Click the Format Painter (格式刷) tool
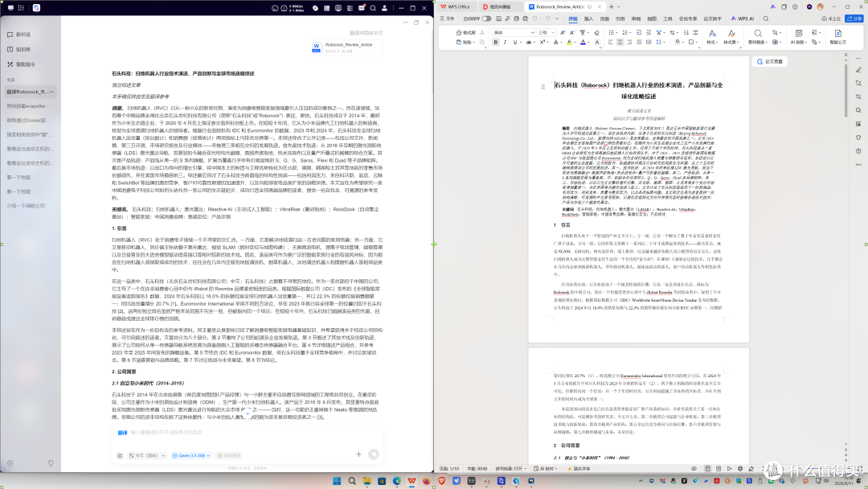 (466, 33)
